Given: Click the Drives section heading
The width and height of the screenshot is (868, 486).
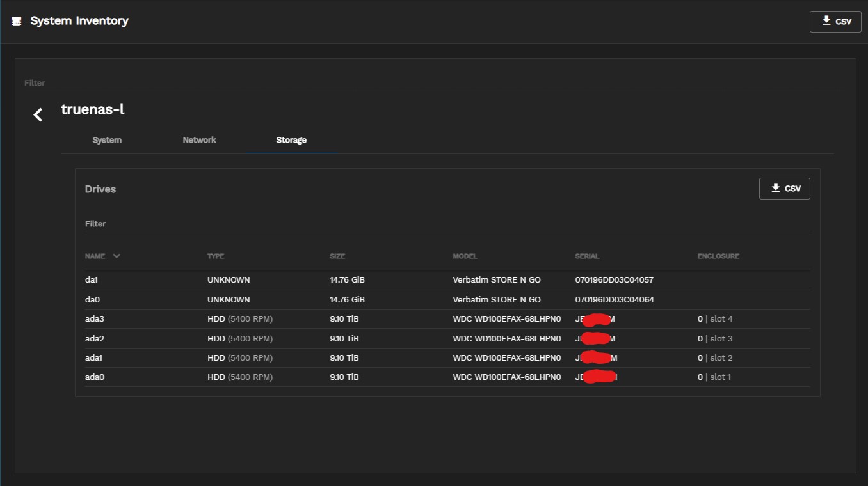Looking at the screenshot, I should click(100, 189).
